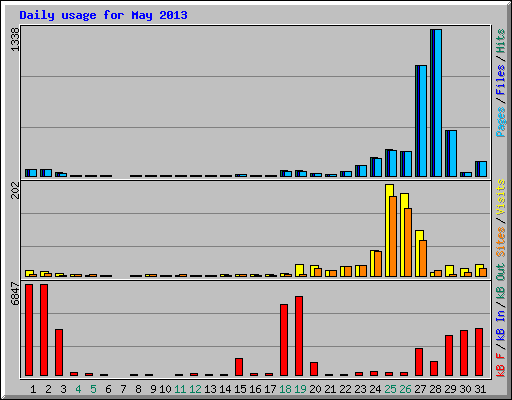
Task: Click the red kB bar for day 29
Action: click(x=449, y=356)
